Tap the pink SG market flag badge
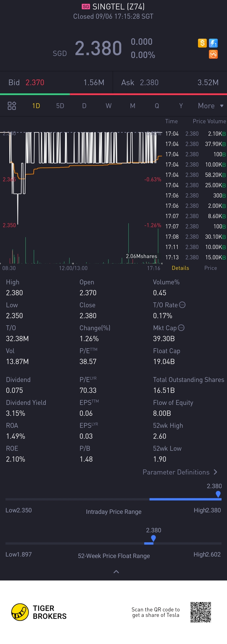The height and width of the screenshot is (644, 227). 86,7
